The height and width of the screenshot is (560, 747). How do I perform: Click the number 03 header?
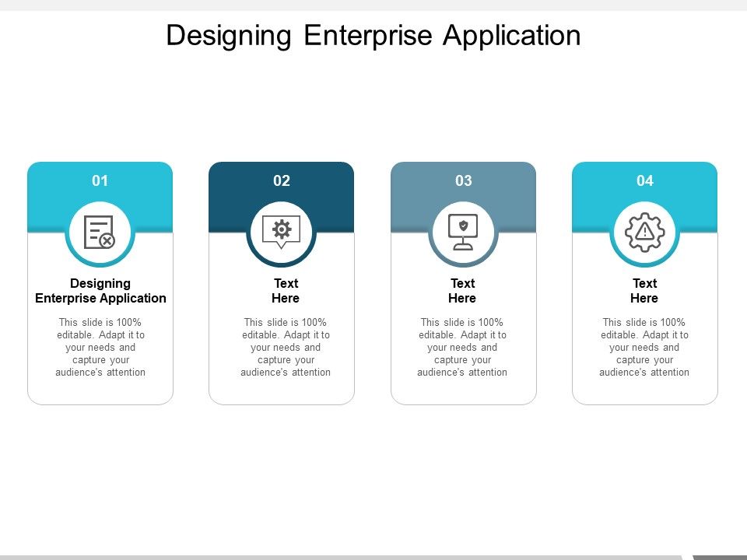click(464, 180)
